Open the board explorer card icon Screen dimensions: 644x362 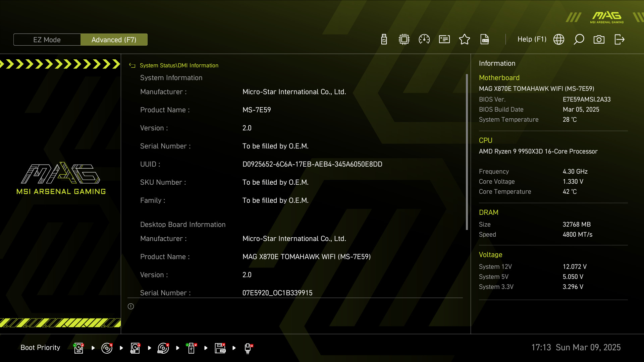[444, 40]
